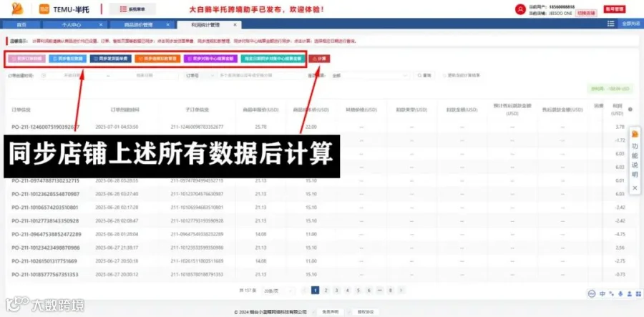Click the round logo icon in the IME bar
The width and height of the screenshot is (644, 317).
[x=592, y=293]
